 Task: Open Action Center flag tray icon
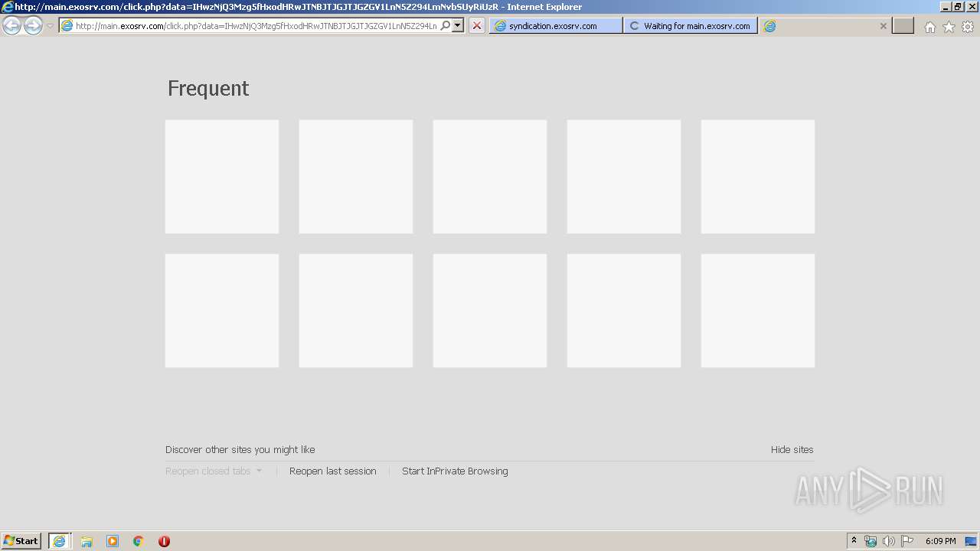(907, 541)
